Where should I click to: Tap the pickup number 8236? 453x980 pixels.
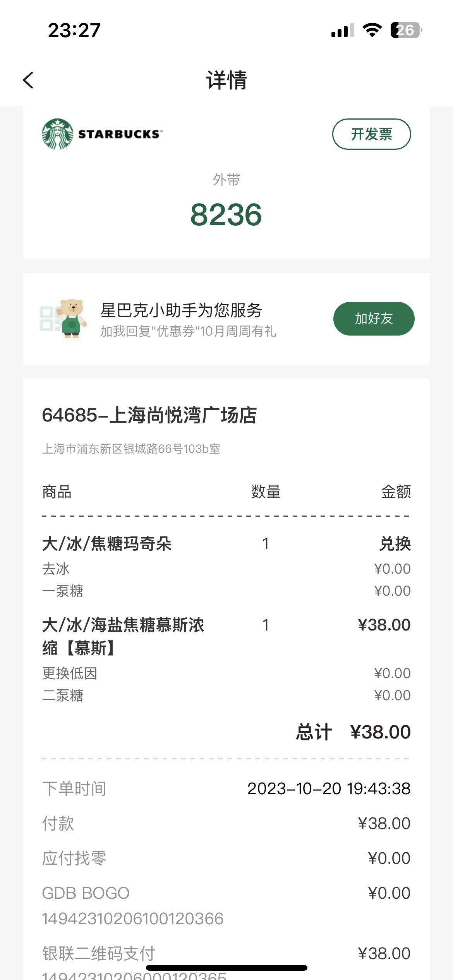pyautogui.click(x=226, y=214)
